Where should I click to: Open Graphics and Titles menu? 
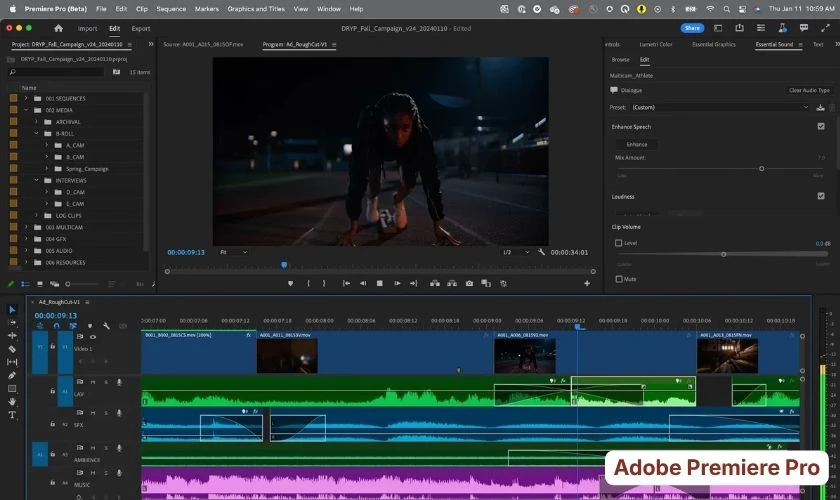point(256,9)
